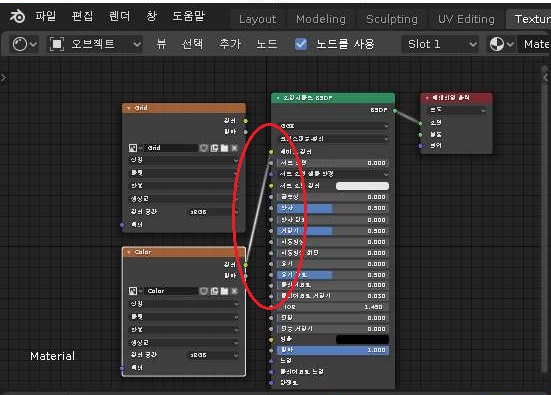Click the new image icon in Color node
Image resolution: width=551 pixels, height=395 pixels.
coord(214,291)
